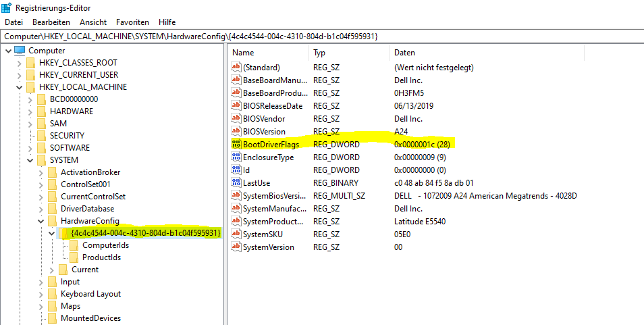Viewport: 644px width, 325px height.
Task: Select the CurrentControlSet tree item
Action: (x=93, y=197)
